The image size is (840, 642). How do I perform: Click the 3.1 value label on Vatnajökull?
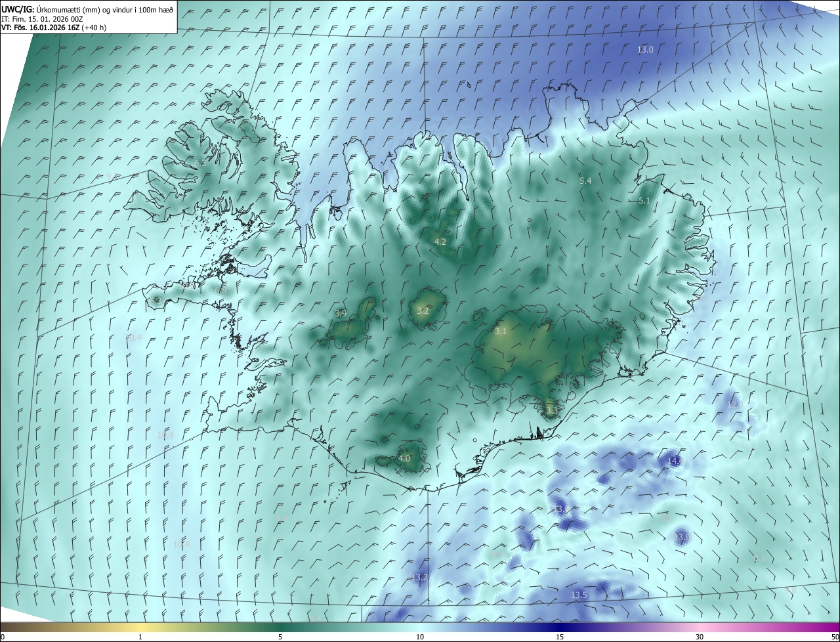[501, 332]
